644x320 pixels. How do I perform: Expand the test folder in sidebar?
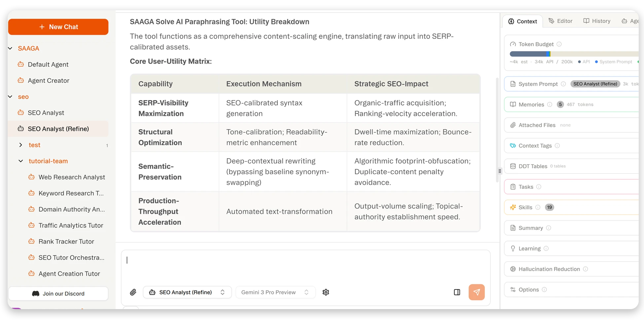point(21,145)
